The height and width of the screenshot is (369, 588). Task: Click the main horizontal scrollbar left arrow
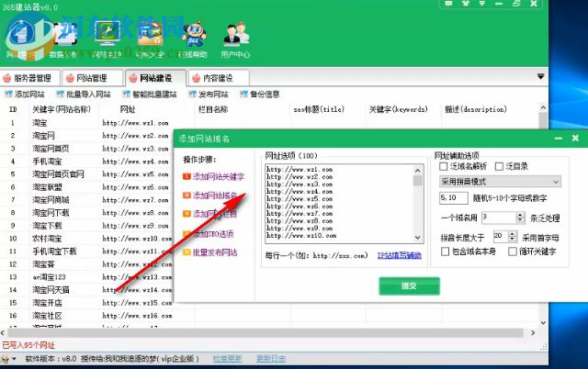[3, 332]
